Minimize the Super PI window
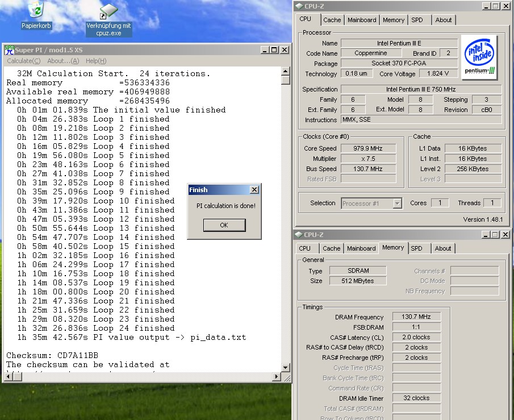Viewport: 514px width, 420px height. [x=265, y=50]
